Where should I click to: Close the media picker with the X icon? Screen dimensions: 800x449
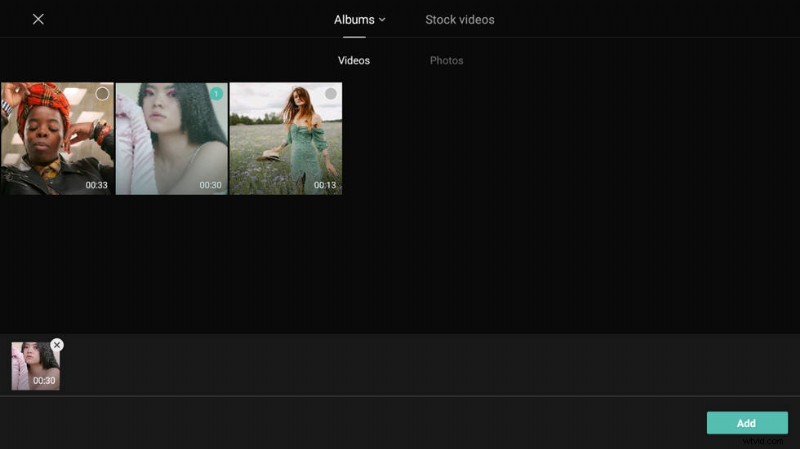38,19
